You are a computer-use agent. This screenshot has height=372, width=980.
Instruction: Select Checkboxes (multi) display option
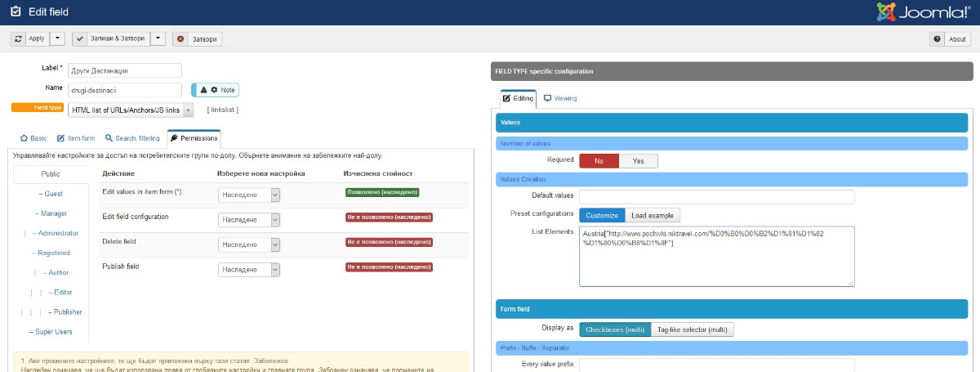click(x=615, y=329)
